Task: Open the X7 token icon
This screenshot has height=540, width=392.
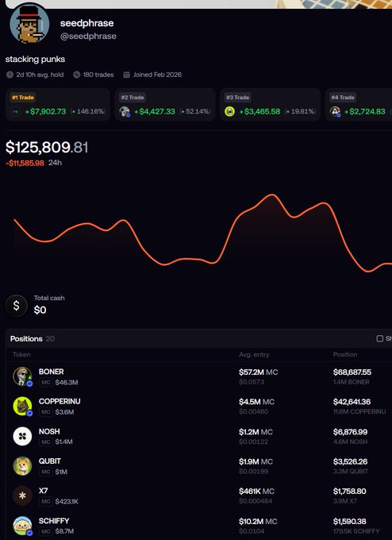Action: [22, 496]
